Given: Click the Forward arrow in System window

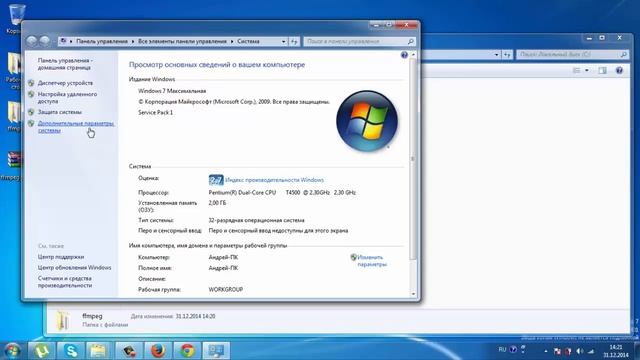Looking at the screenshot, I should click(44, 41).
